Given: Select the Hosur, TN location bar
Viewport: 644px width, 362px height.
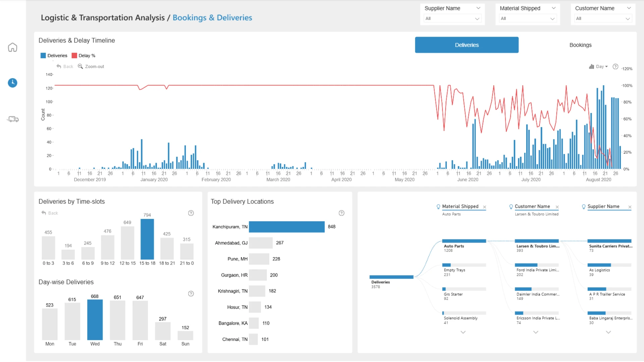Looking at the screenshot, I should (255, 307).
